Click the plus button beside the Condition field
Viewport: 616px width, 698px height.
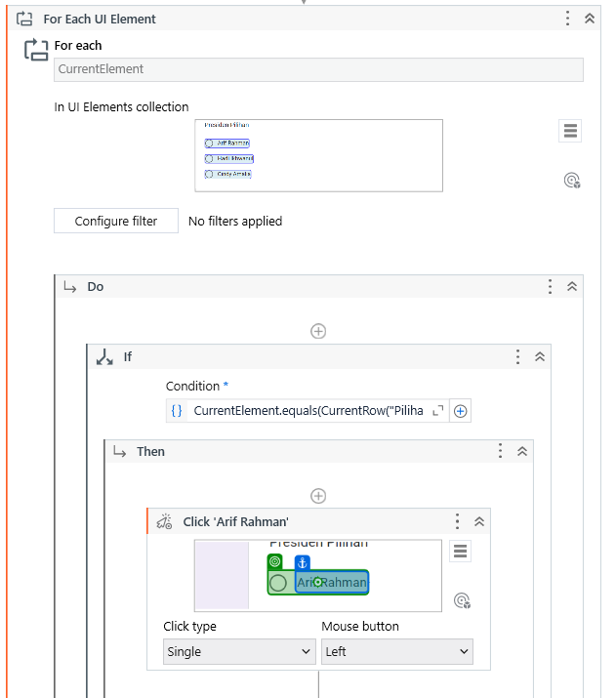(461, 411)
